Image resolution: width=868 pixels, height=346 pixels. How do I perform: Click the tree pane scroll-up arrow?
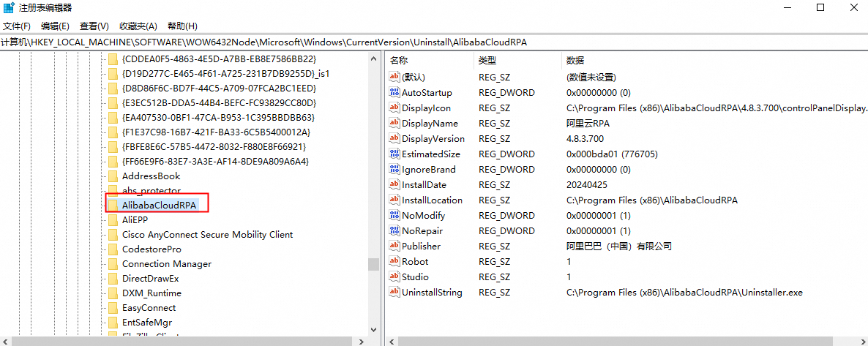(373, 58)
